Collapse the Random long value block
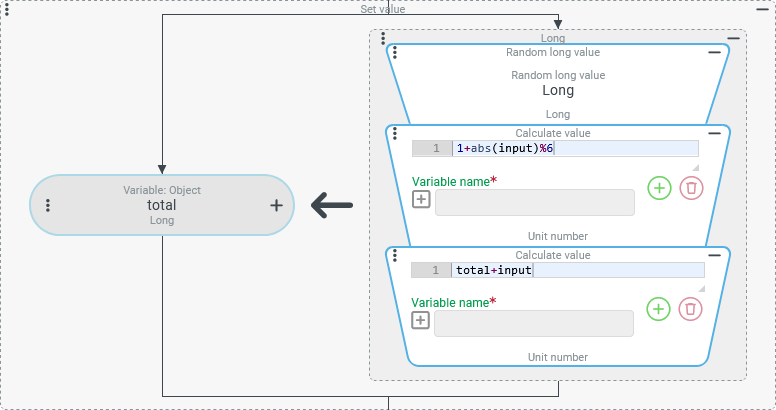Screen dimensions: 776x410 [x=714, y=53]
